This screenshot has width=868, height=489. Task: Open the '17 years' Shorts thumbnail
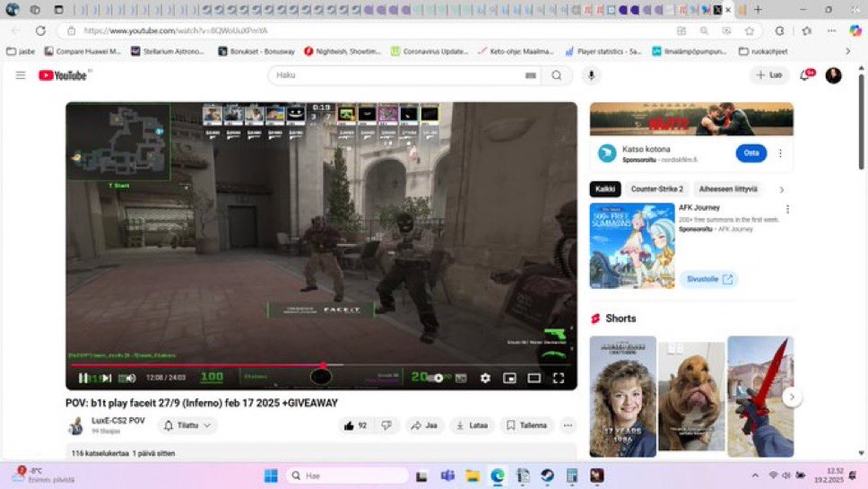[x=623, y=397]
